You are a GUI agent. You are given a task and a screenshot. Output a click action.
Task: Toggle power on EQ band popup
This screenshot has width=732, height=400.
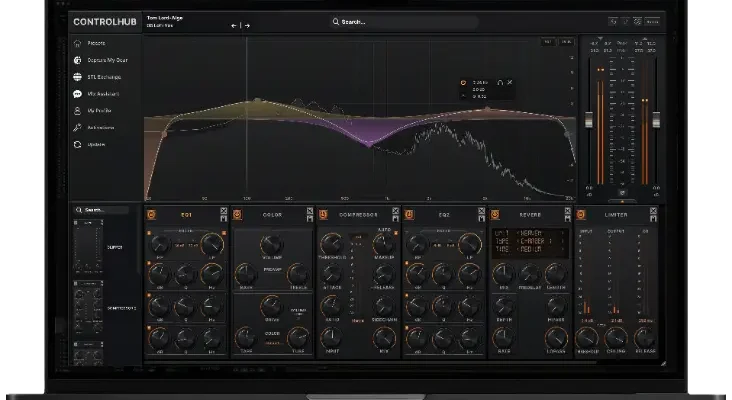pos(463,82)
